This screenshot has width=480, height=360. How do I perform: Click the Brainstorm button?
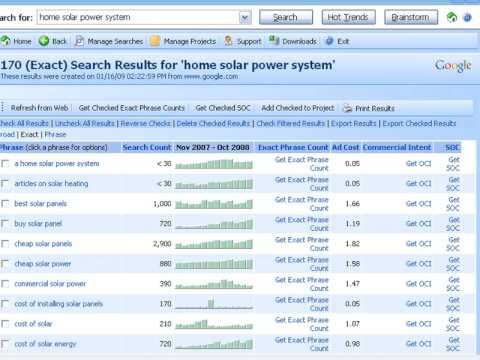tap(411, 17)
